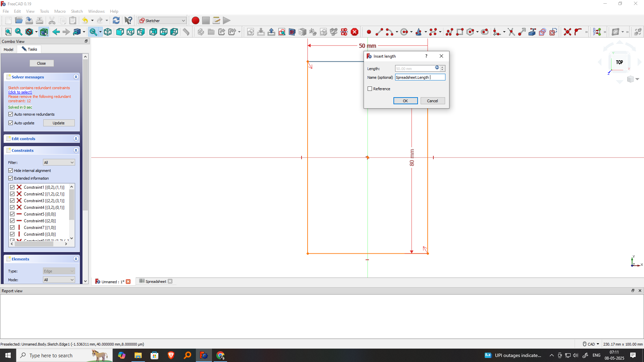This screenshot has width=644, height=362.
Task: Collapse the Edit controls section
Action: click(76, 139)
